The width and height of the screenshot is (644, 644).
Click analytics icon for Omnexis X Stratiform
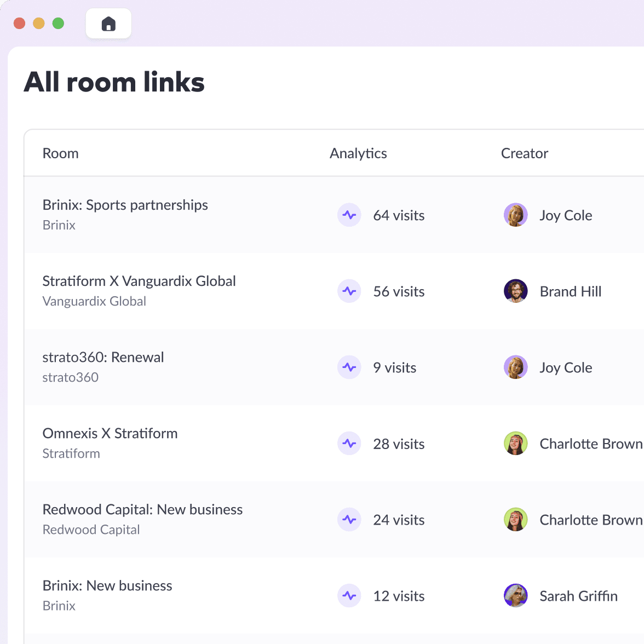pos(349,444)
